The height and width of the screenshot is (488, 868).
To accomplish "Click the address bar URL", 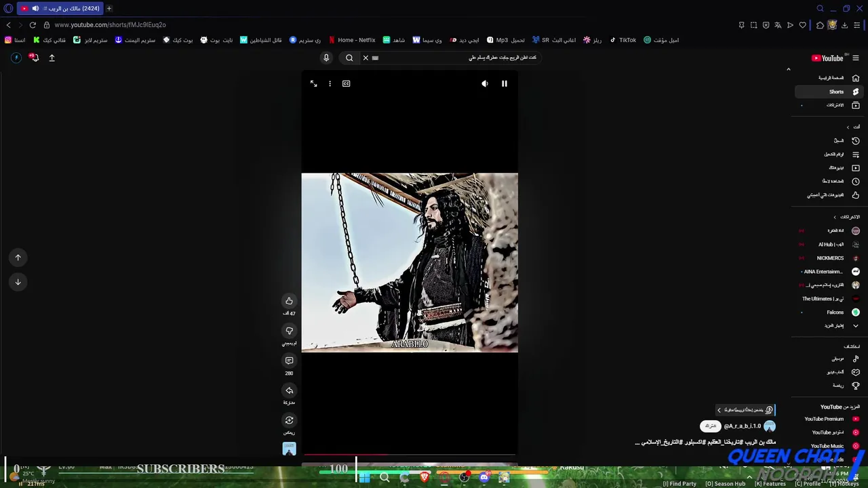I will 110,25.
